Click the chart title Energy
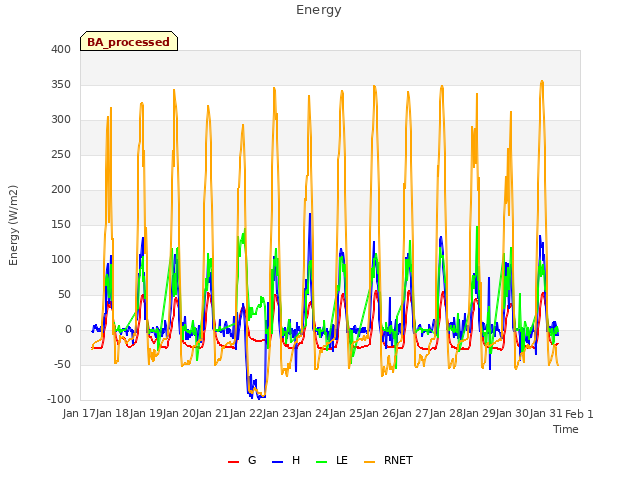The width and height of the screenshot is (640, 480). 319,10
